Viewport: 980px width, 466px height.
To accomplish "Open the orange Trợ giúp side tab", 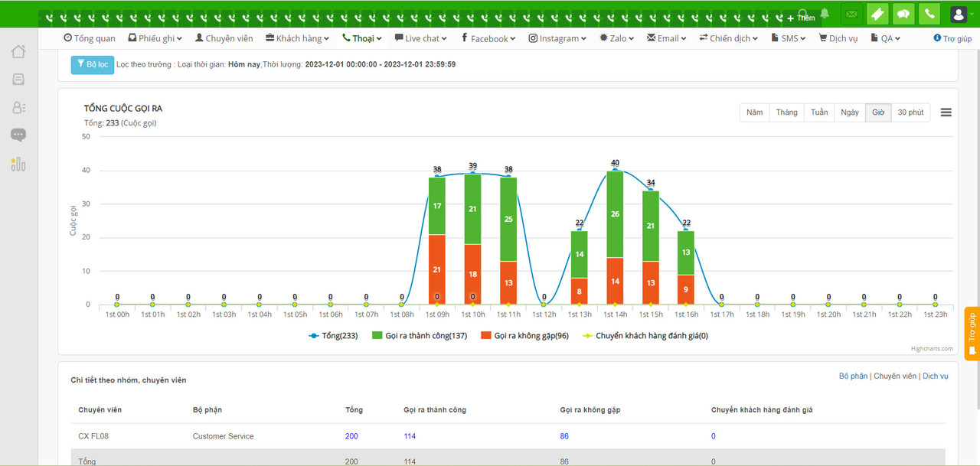I will (x=972, y=334).
